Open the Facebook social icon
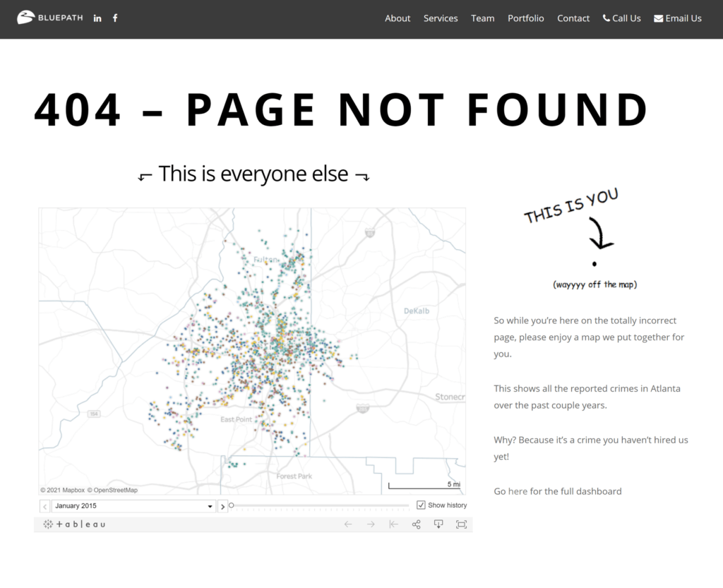Image resolution: width=723 pixels, height=588 pixels. coord(115,18)
